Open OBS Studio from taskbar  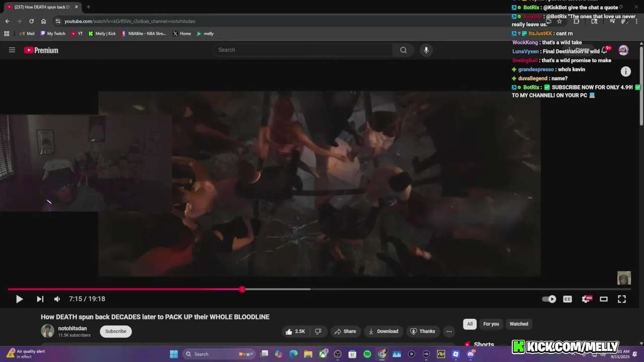[338, 354]
